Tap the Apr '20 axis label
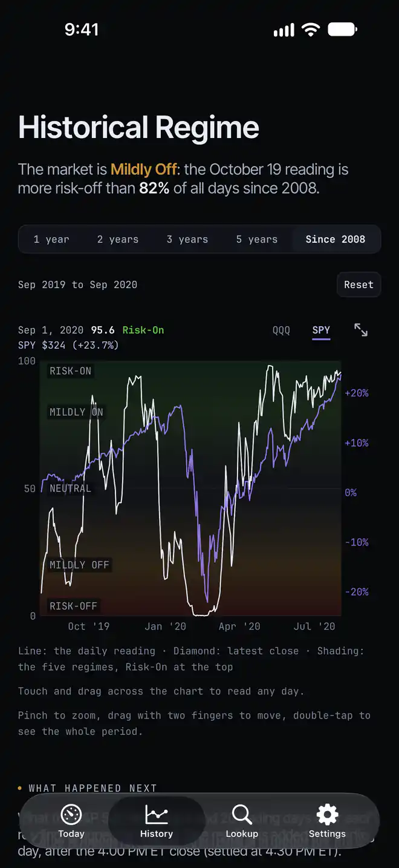Screen dimensions: 399x868 [239, 626]
